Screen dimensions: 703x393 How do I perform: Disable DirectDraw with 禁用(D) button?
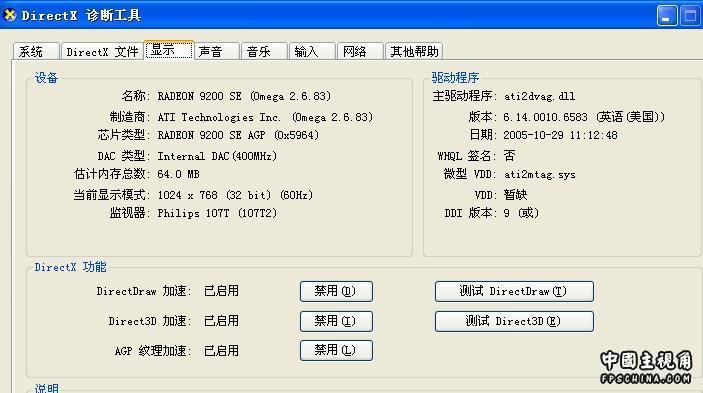336,291
